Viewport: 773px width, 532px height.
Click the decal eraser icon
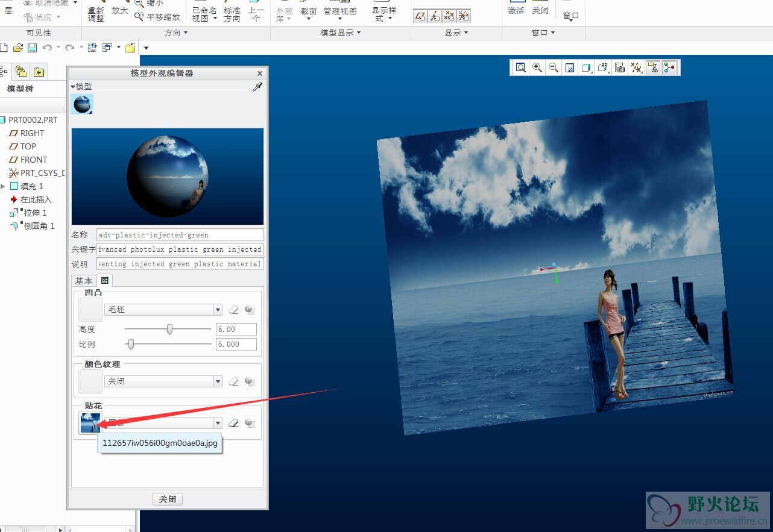(234, 423)
